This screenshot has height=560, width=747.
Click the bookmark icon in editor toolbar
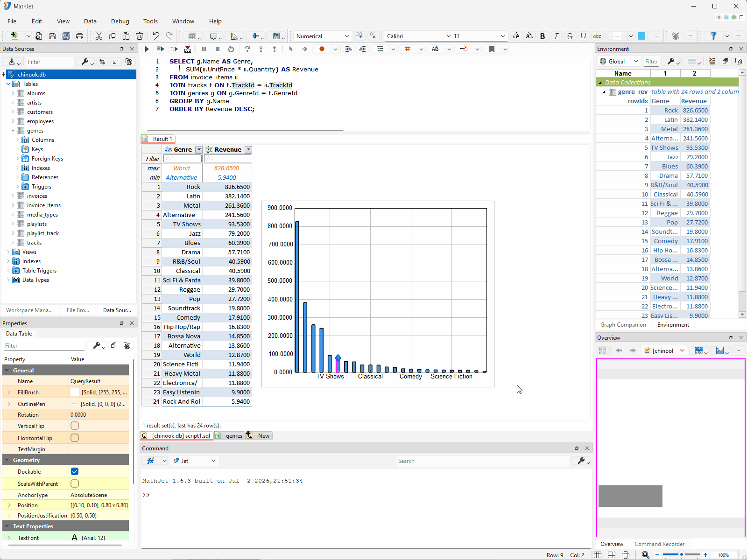click(x=492, y=49)
